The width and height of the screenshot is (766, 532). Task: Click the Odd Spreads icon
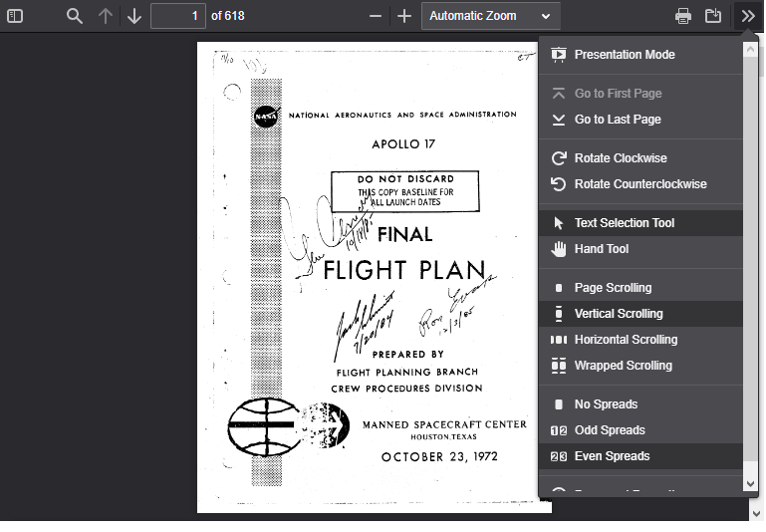[559, 430]
